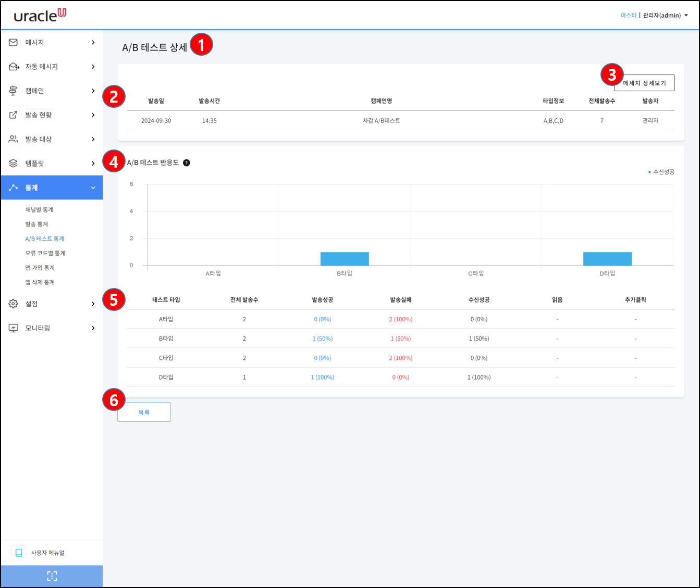Viewport: 700px width, 588px height.
Task: Expand the 발송 현황 chevron
Action: (93, 115)
